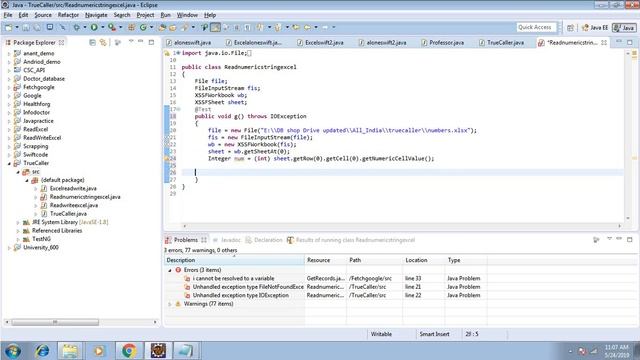
Task: Open the Navigate menu
Action: click(96, 15)
